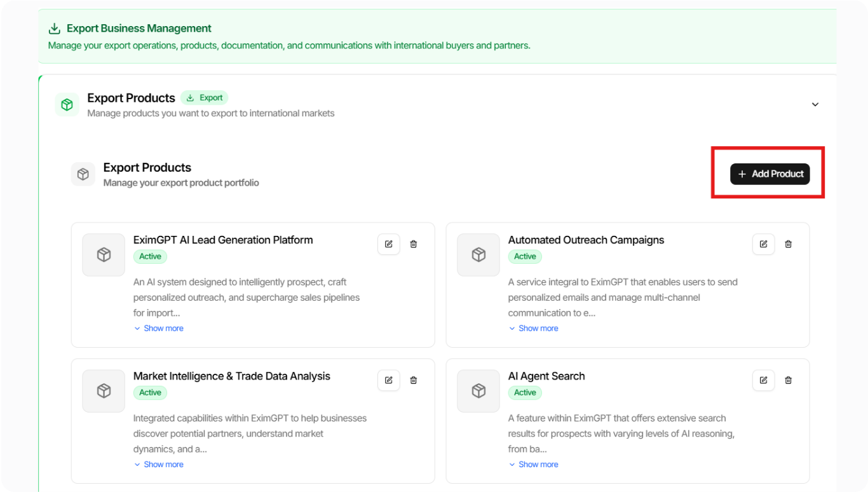Edit EximGPT AI Lead Generation Platform product
868x492 pixels.
tap(388, 244)
